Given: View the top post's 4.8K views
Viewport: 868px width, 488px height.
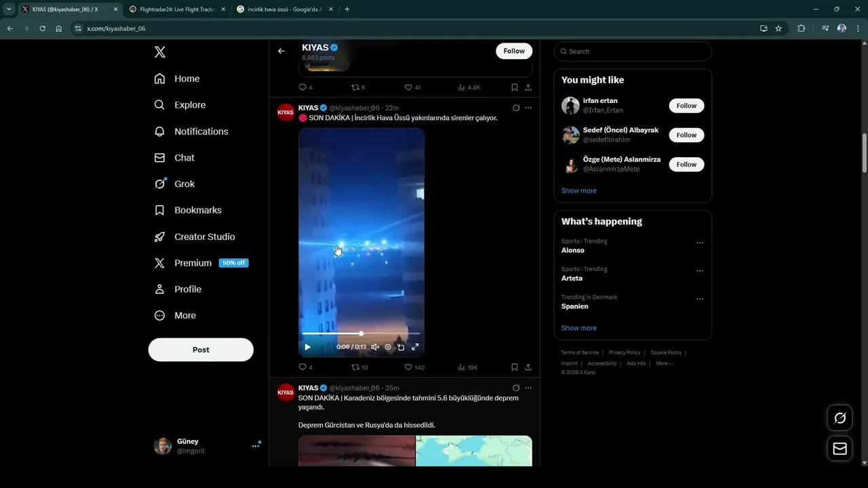Looking at the screenshot, I should pyautogui.click(x=469, y=87).
